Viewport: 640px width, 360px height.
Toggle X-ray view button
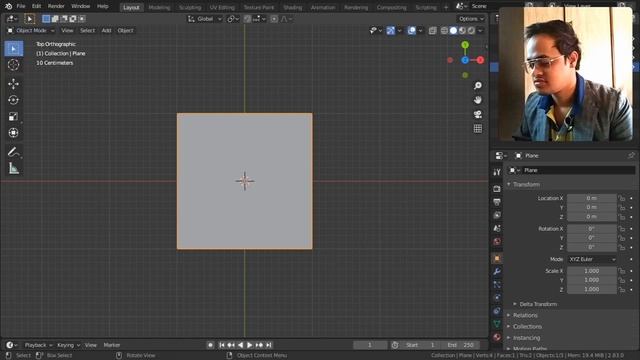433,31
